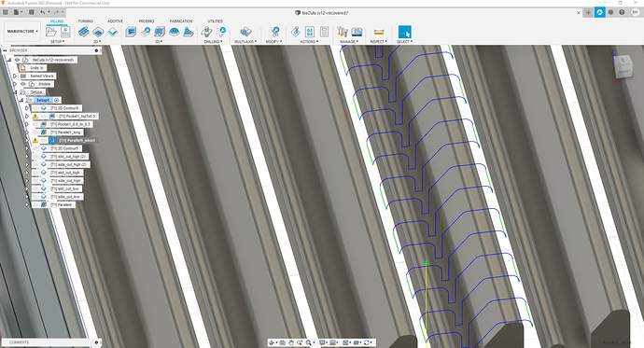
Task: Toggle visibility eye of Pocket1_0.8_to_0.3
Action: tap(35, 124)
